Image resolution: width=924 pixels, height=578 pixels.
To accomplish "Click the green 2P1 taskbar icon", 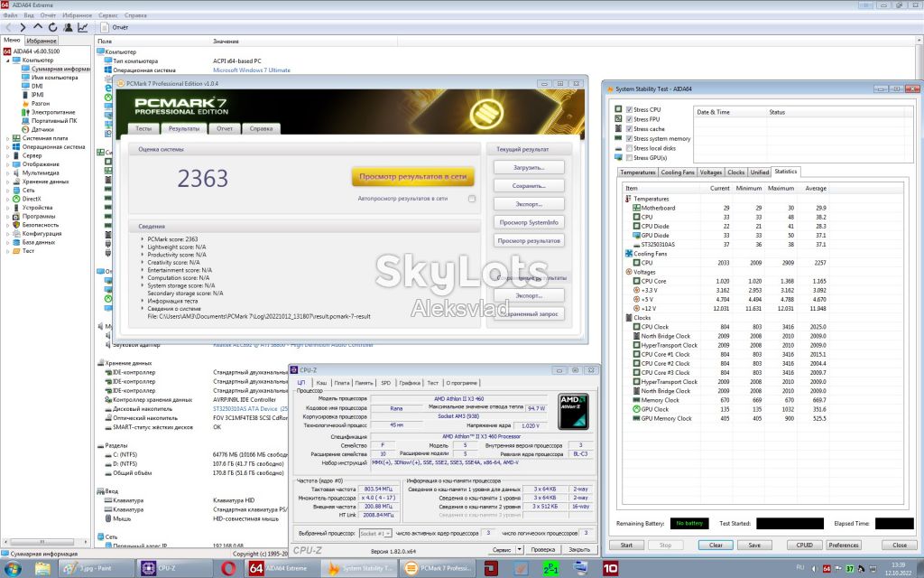I will 550,569.
